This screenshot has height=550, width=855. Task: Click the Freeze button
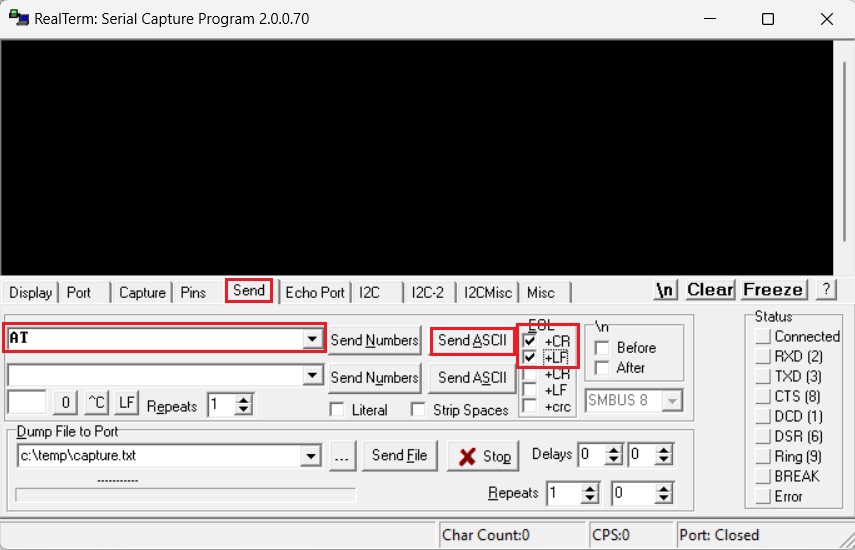coord(773,290)
